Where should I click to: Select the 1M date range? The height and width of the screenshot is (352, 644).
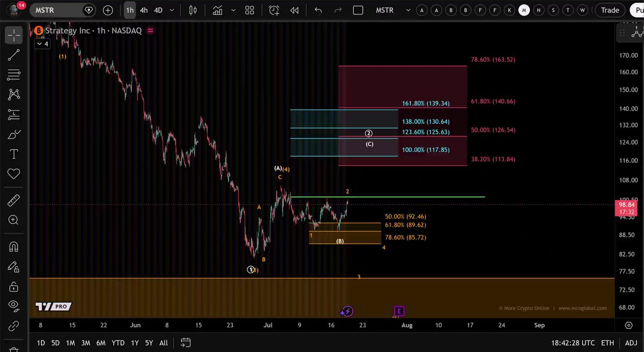click(x=70, y=343)
